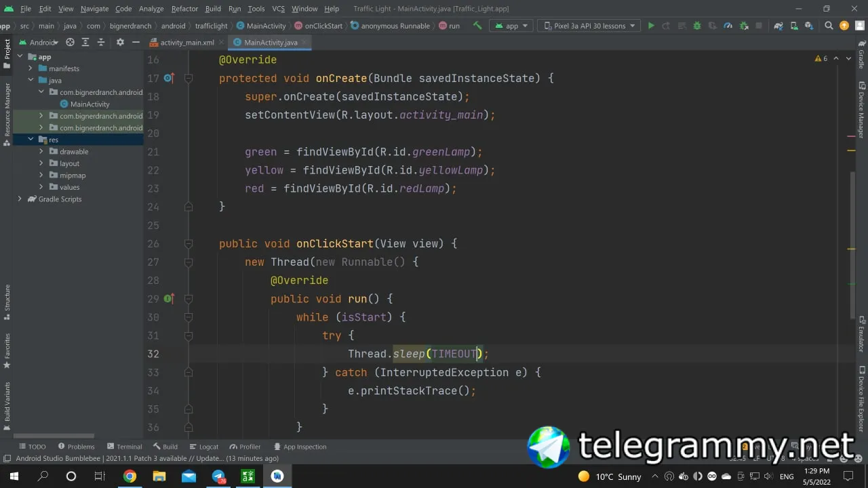Open the Terminal tool window
868x488 pixels.
124,447
